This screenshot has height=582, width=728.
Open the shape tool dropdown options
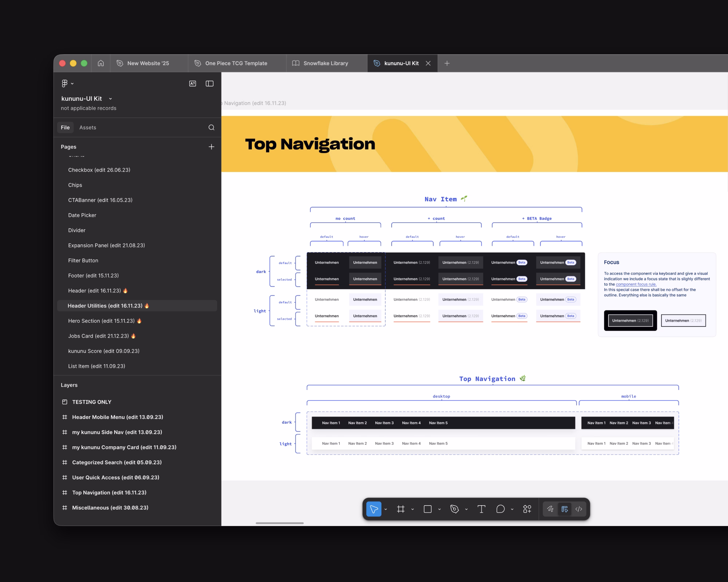coord(439,509)
